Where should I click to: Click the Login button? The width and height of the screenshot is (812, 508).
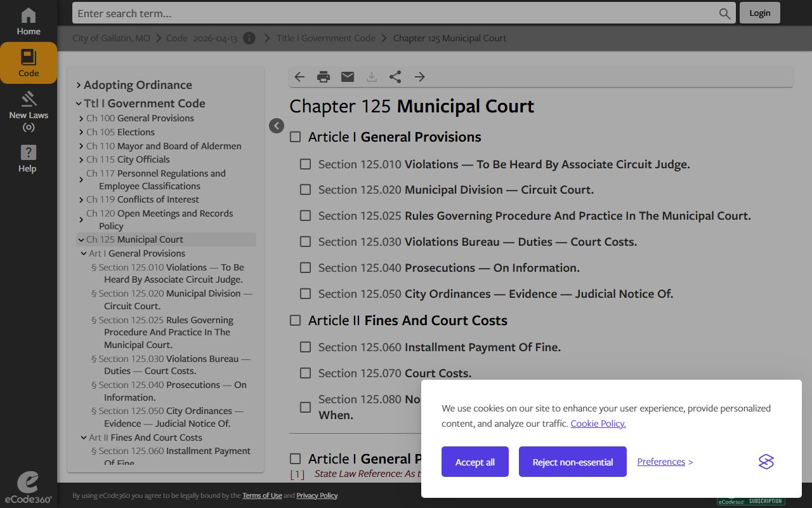(x=760, y=13)
